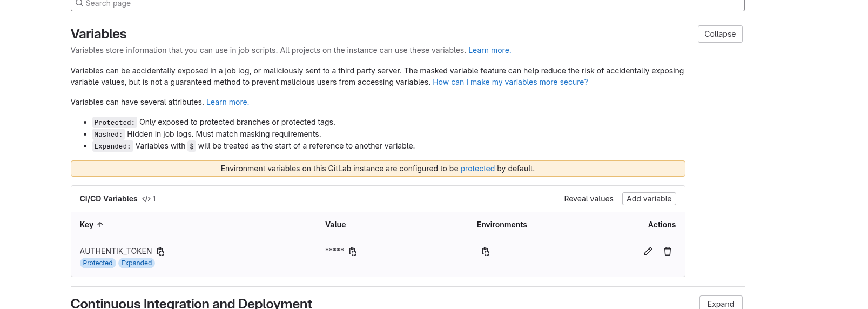Click the masked ***** value text
Screen dimensions: 868x309
coord(334,251)
